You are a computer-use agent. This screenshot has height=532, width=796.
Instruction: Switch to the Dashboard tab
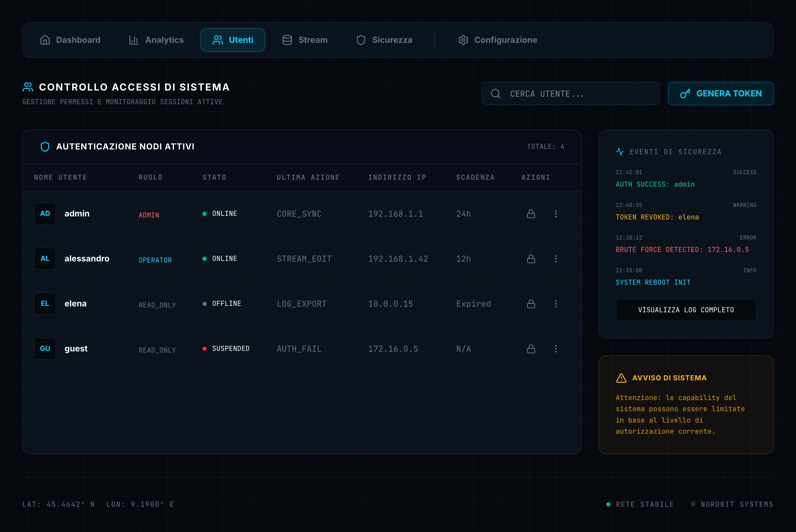pos(70,40)
